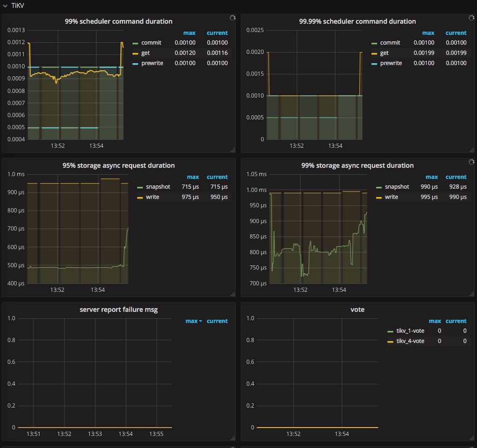The image size is (477, 448).
Task: Toggle get series in 99% scheduler legend
Action: pyautogui.click(x=145, y=53)
